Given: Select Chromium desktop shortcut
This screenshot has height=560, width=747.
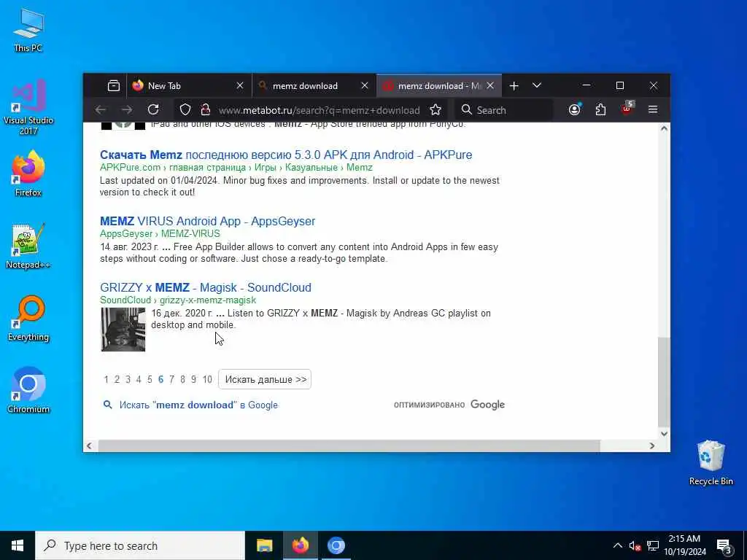Looking at the screenshot, I should 28,391.
